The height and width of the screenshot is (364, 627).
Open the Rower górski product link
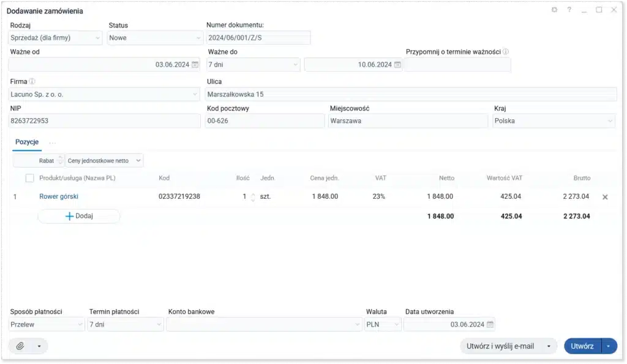(x=59, y=196)
